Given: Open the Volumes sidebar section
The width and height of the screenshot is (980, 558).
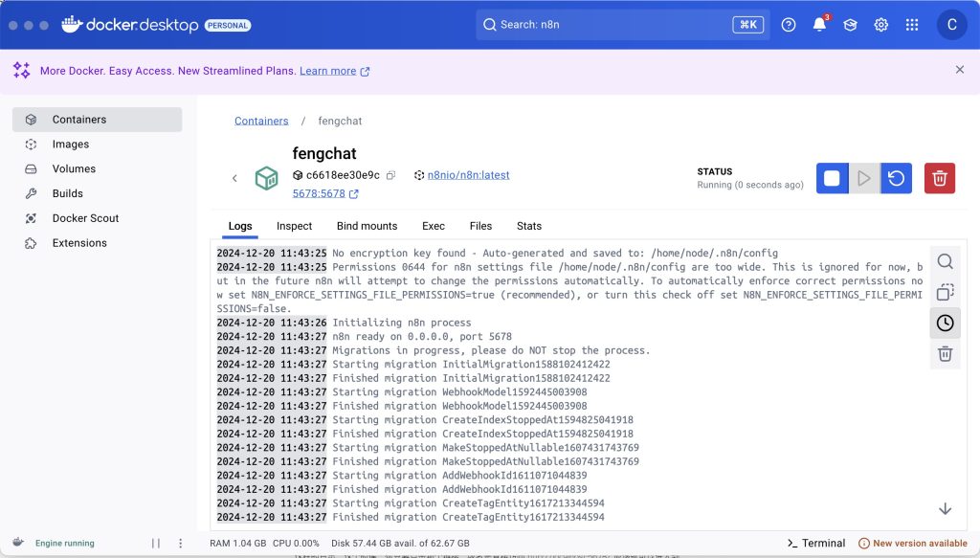Looking at the screenshot, I should 98,168.
